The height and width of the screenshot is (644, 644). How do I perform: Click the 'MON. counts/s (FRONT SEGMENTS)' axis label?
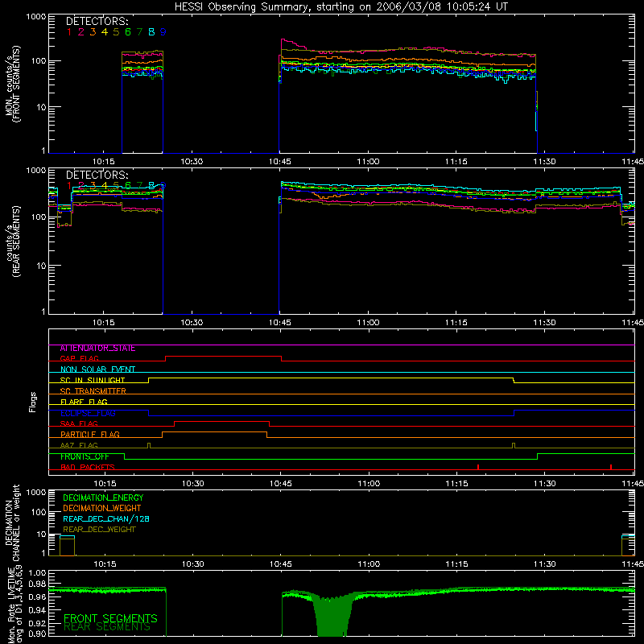point(13,84)
